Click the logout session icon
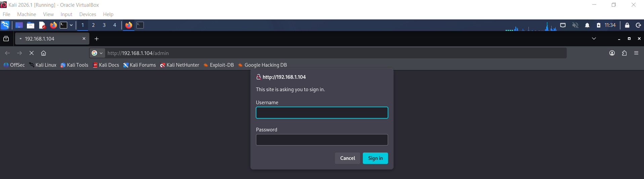 638,25
